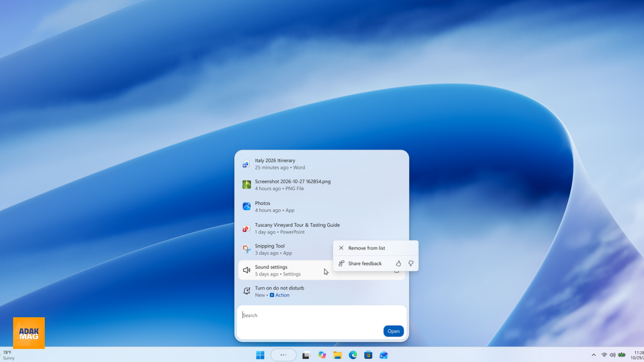Launch the Photos app from the list
This screenshot has height=362, width=644.
[x=321, y=207]
